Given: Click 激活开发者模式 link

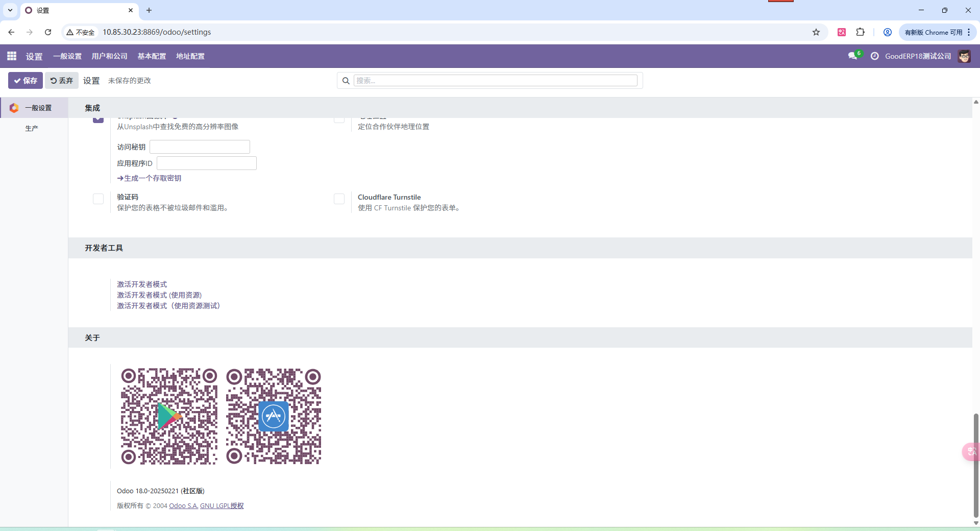Looking at the screenshot, I should pos(142,284).
